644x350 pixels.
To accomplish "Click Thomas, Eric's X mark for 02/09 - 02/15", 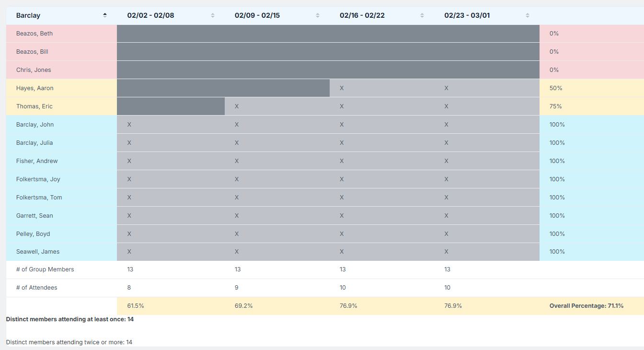I will click(x=237, y=106).
